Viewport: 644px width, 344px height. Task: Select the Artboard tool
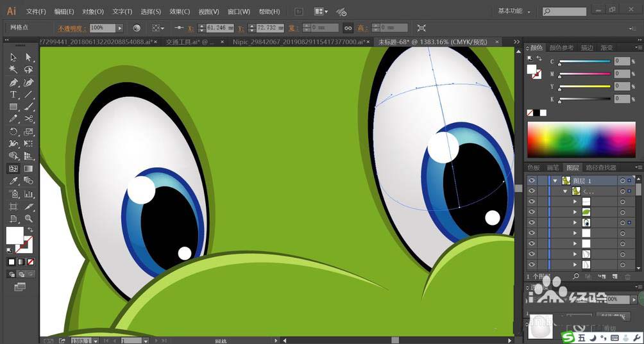13,206
